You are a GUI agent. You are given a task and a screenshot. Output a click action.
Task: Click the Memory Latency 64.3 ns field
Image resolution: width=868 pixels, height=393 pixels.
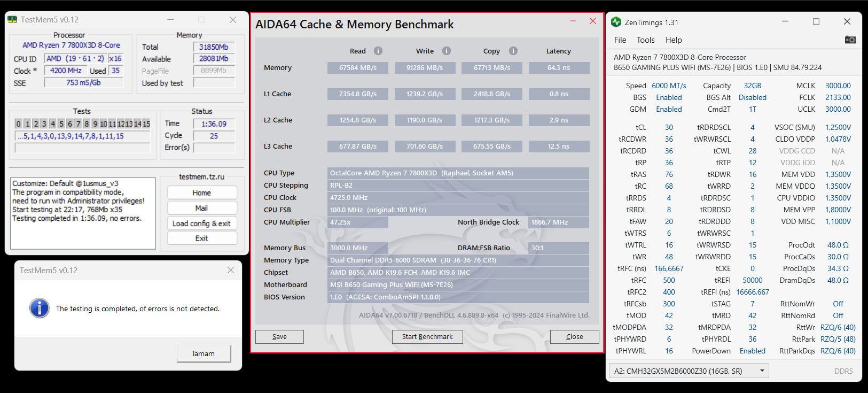[559, 68]
